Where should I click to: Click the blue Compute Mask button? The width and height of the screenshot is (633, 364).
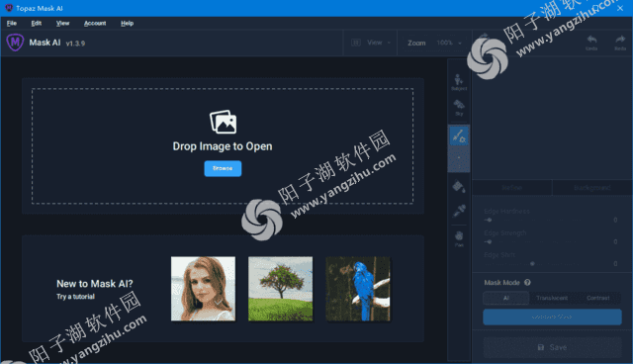click(552, 318)
